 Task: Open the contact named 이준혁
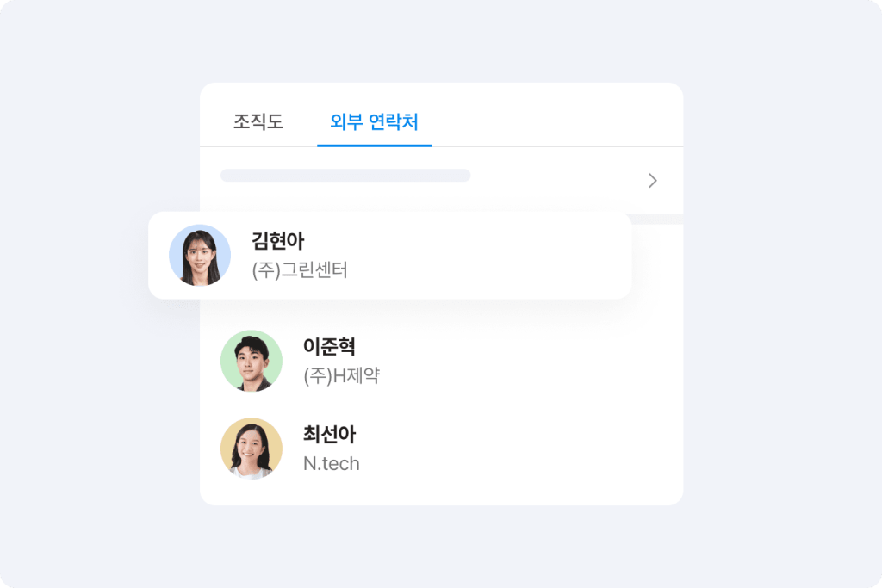click(329, 347)
